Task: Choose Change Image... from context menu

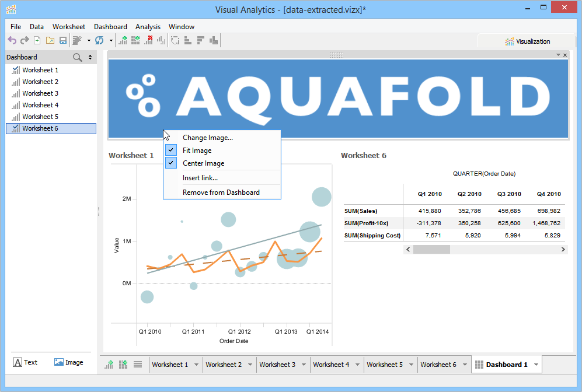Action: (207, 138)
